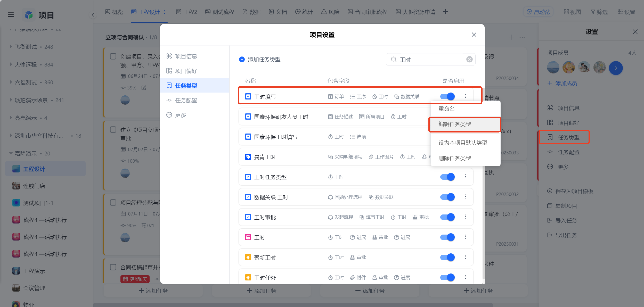This screenshot has height=307, width=644.
Task: Open more options for 聚新工时 row
Action: (466, 257)
